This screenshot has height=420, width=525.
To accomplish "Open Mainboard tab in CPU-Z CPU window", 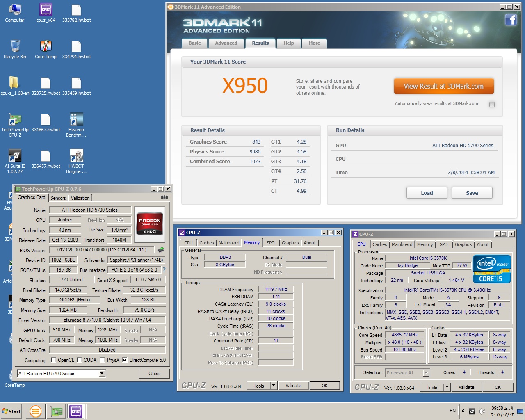I will 402,244.
